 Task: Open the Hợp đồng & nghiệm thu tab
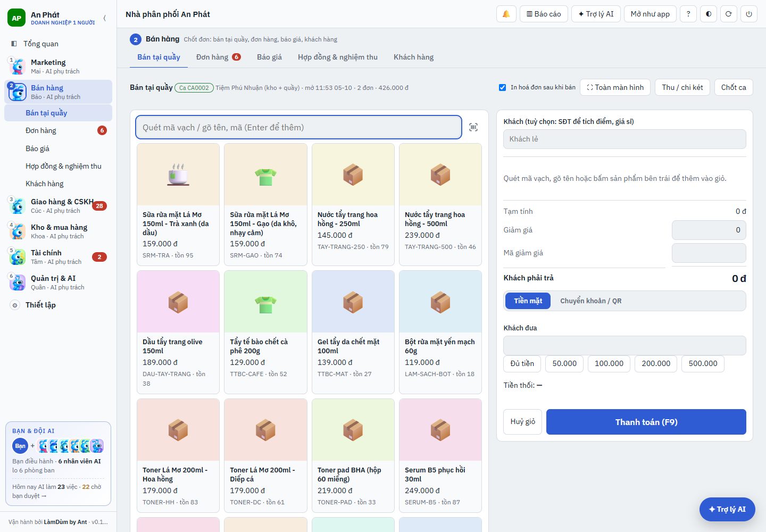pos(338,57)
